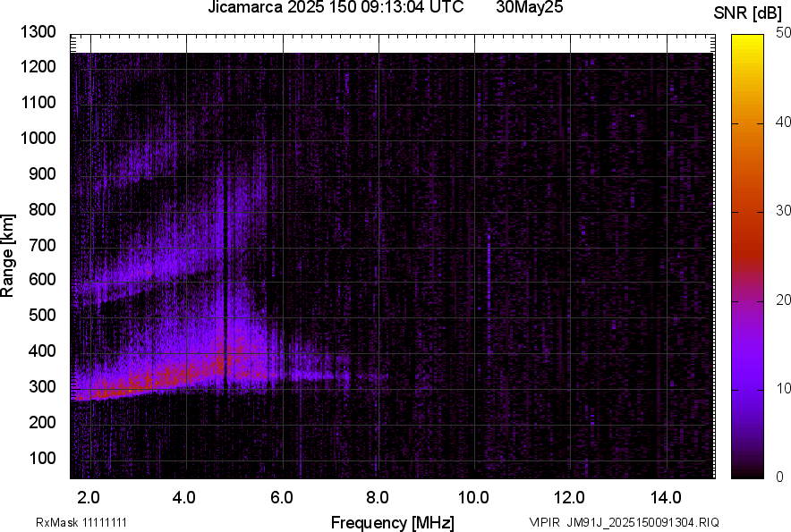Click the yellow top of the SNR colorbar
Viewport: 791px width, 532px height.
tap(747, 46)
